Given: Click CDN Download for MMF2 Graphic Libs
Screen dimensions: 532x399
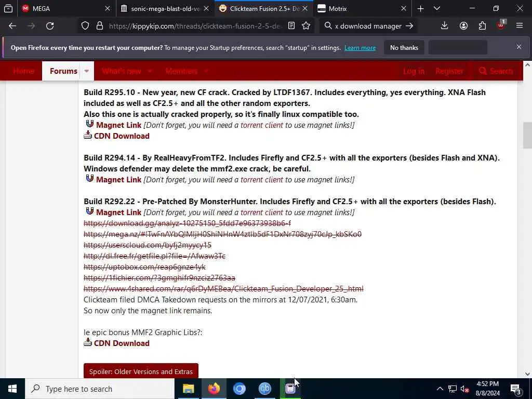Looking at the screenshot, I should point(122,343).
